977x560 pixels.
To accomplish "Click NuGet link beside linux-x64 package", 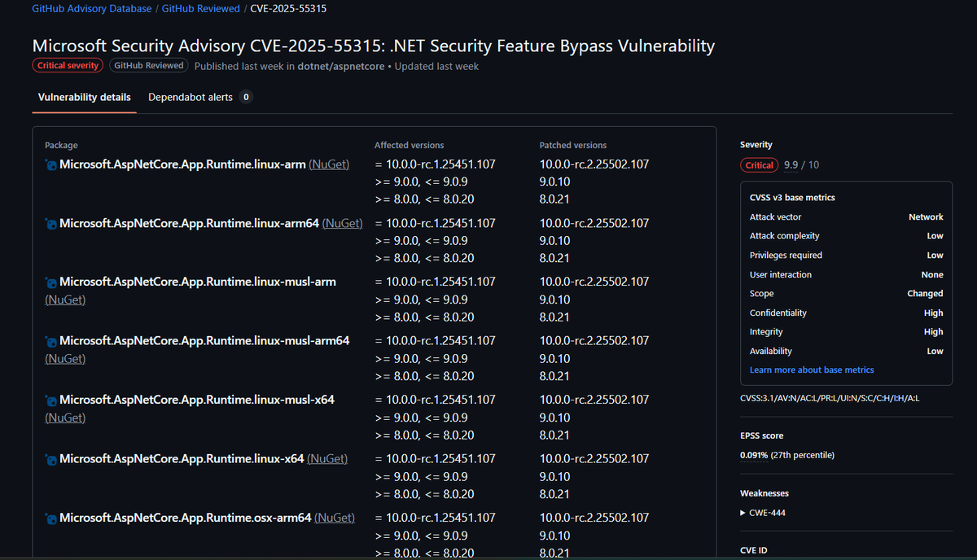I will pyautogui.click(x=327, y=459).
